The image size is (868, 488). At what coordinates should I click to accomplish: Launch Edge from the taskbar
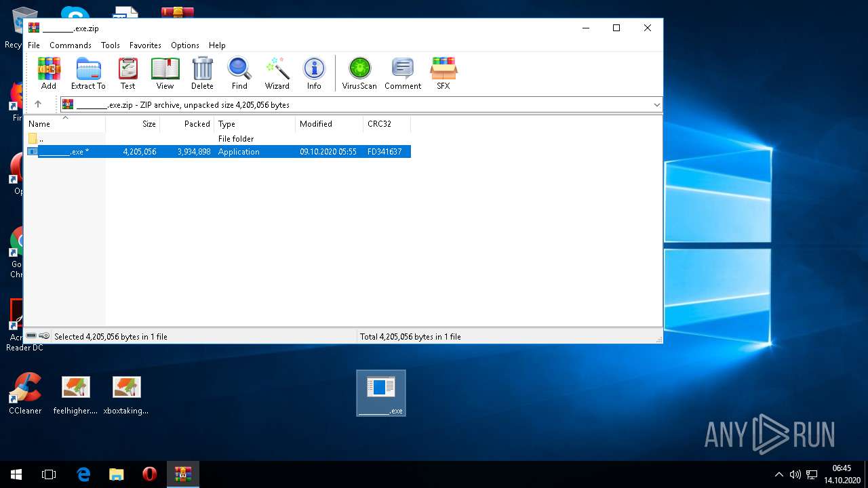[83, 474]
